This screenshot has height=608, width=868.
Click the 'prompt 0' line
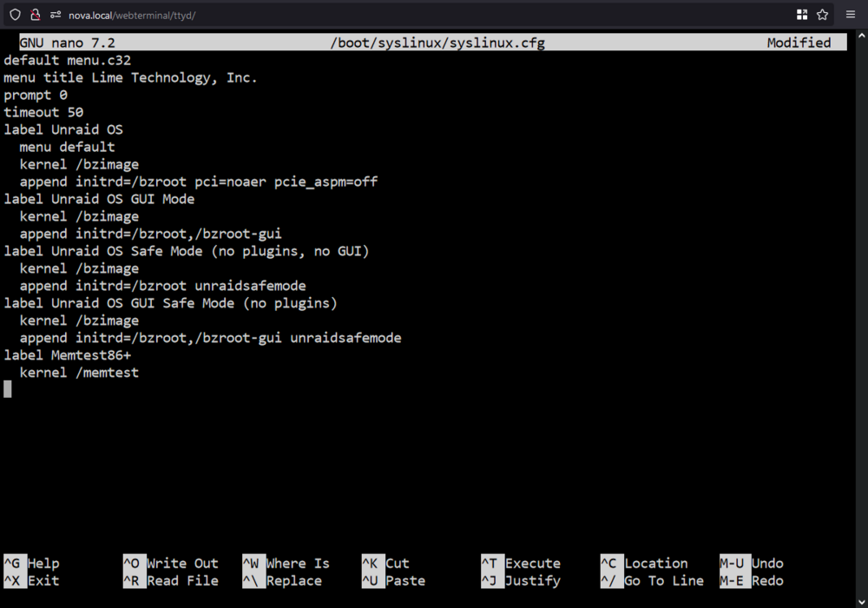point(36,96)
